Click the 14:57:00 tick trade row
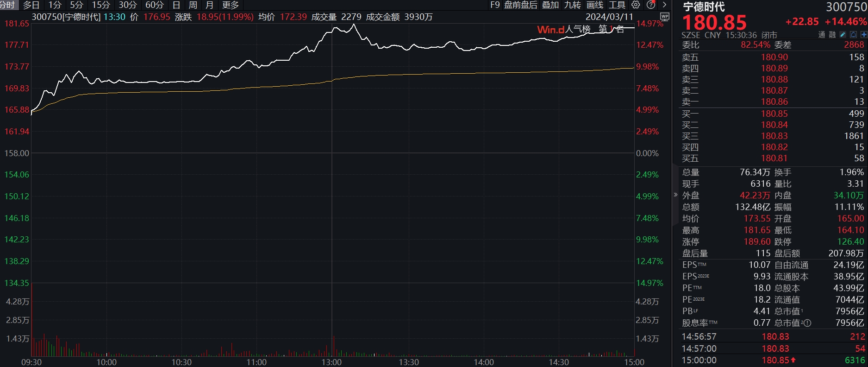Viewport: 868px width, 367px height. (x=773, y=348)
